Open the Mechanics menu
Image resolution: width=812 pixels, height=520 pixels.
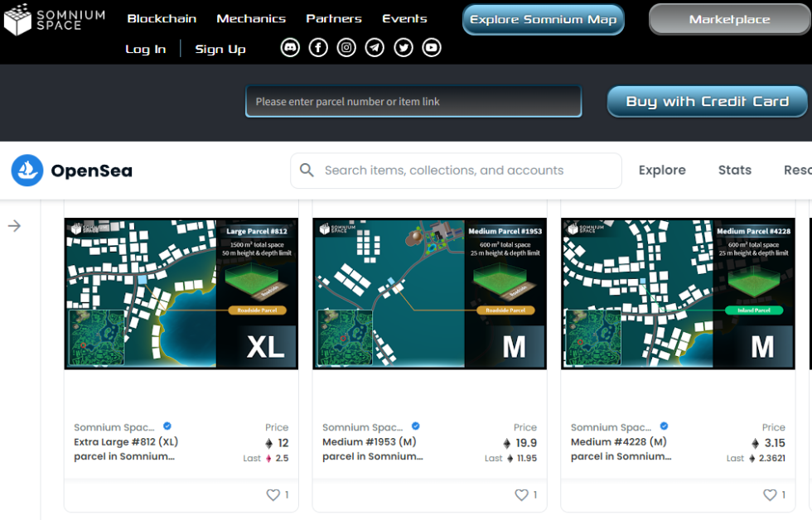point(251,18)
